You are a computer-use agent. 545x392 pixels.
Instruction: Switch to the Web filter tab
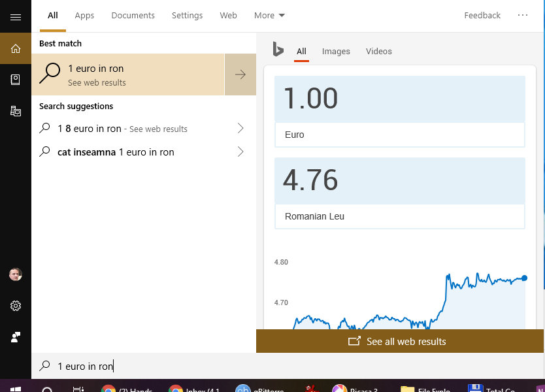point(228,15)
